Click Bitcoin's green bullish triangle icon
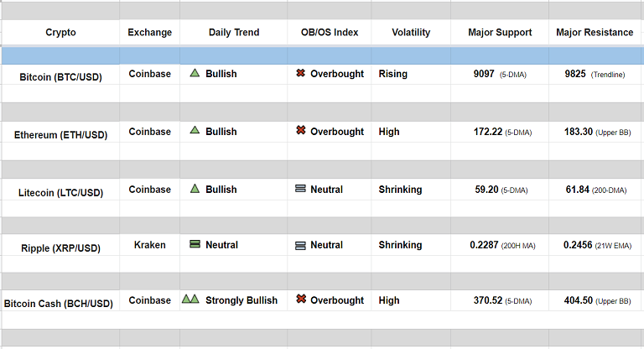 195,74
